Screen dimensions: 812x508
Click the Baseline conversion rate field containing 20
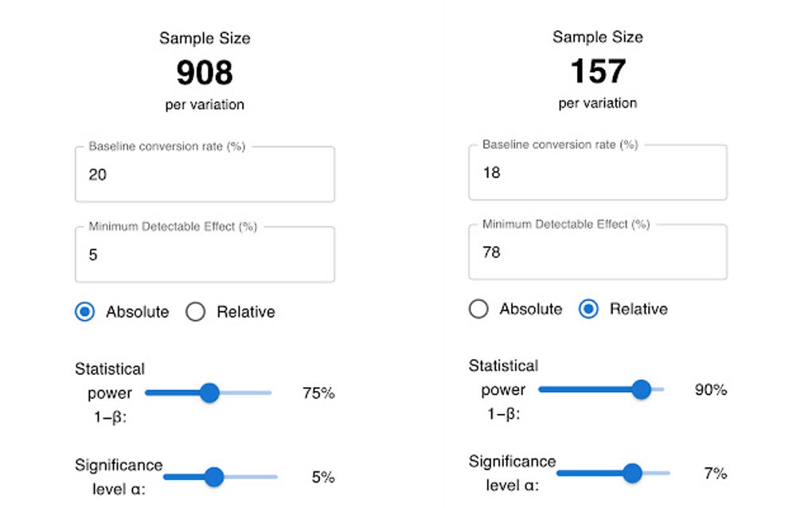pyautogui.click(x=204, y=174)
